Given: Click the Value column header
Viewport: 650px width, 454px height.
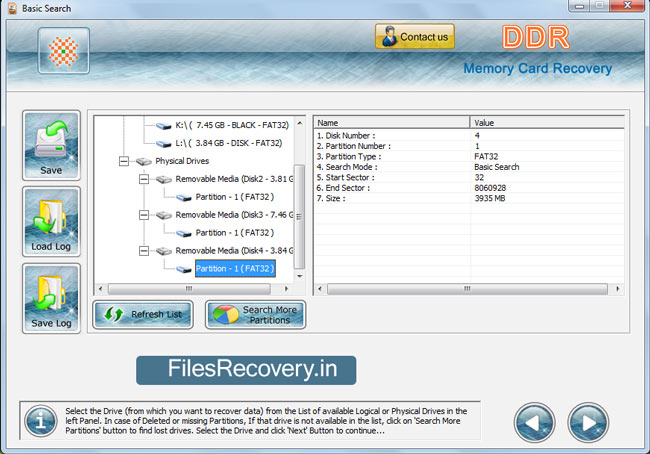Looking at the screenshot, I should [547, 123].
